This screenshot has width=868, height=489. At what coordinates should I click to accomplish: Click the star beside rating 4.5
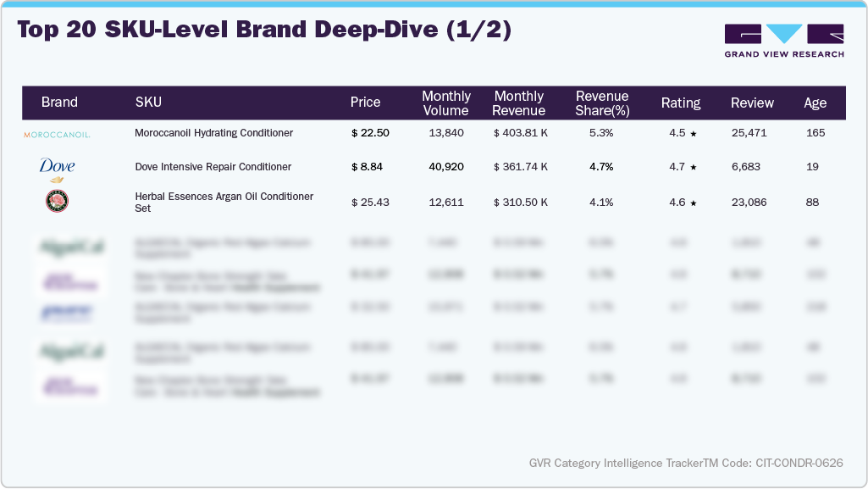click(x=693, y=133)
